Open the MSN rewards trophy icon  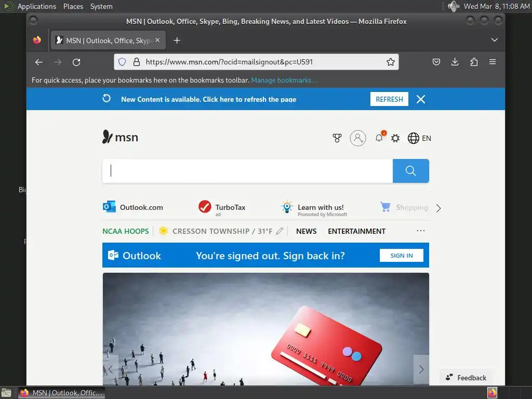337,138
